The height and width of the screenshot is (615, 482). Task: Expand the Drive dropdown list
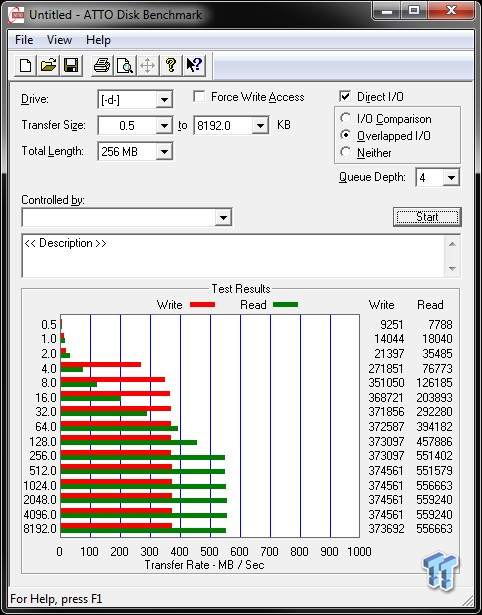click(164, 100)
